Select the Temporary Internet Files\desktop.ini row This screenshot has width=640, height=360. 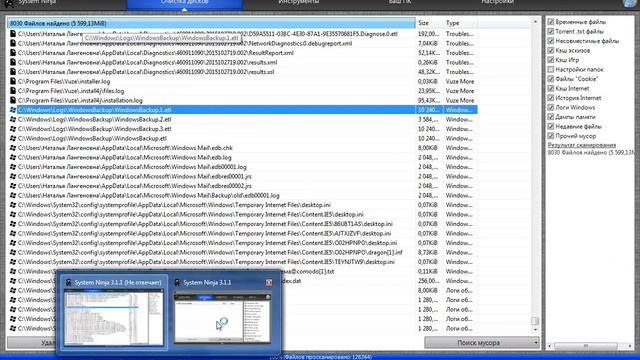point(242,205)
